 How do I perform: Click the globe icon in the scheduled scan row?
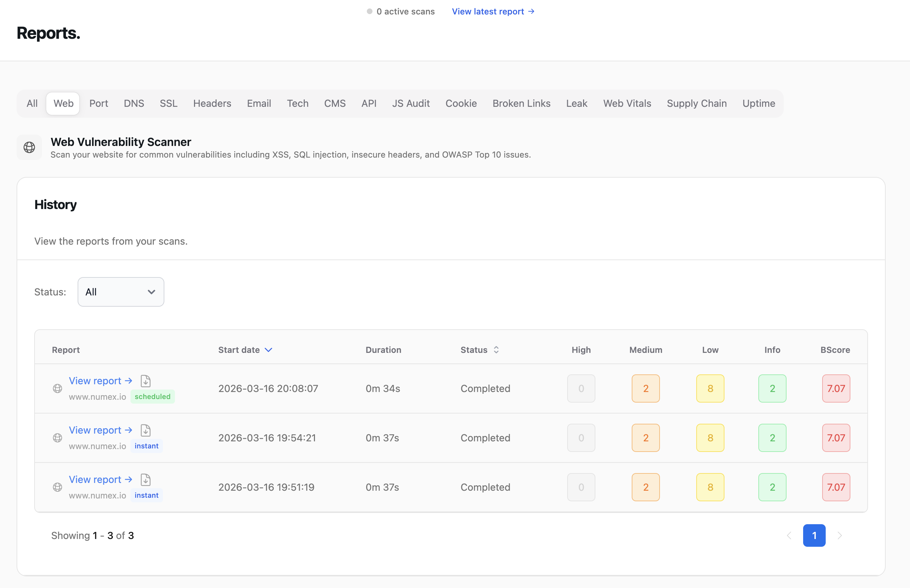(x=57, y=388)
